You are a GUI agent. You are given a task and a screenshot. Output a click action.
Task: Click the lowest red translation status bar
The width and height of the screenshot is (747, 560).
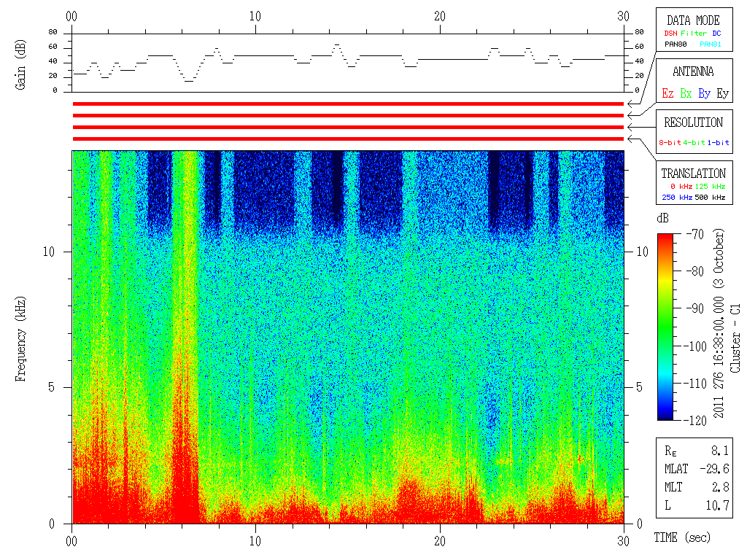click(348, 139)
